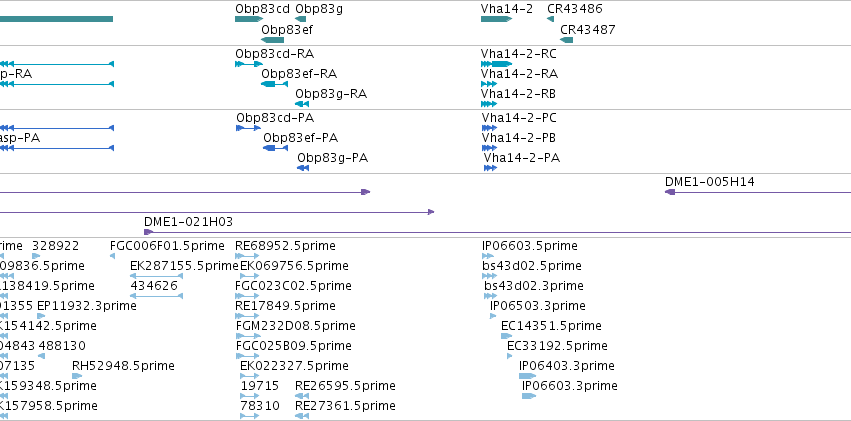Click the EC14351.5prime EST block glyph
Screen dimensions: 851x421
506,336
